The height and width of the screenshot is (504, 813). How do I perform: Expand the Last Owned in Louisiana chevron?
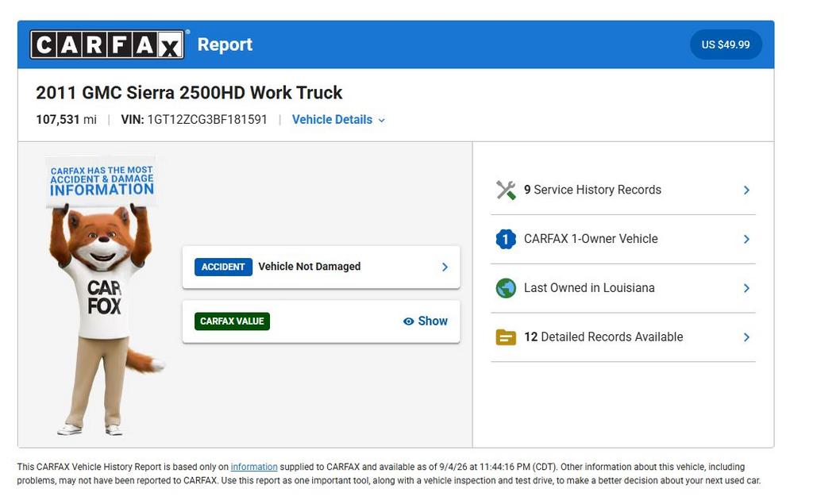(x=746, y=288)
